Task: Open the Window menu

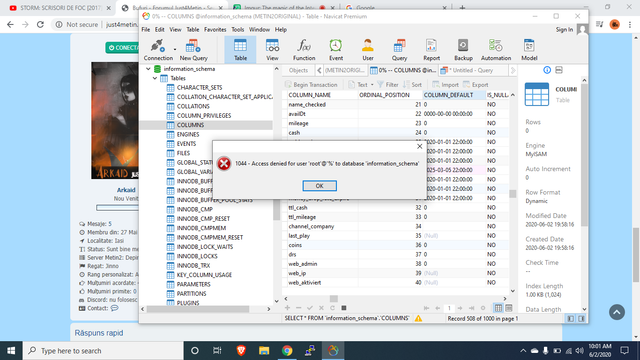Action: coord(259,29)
